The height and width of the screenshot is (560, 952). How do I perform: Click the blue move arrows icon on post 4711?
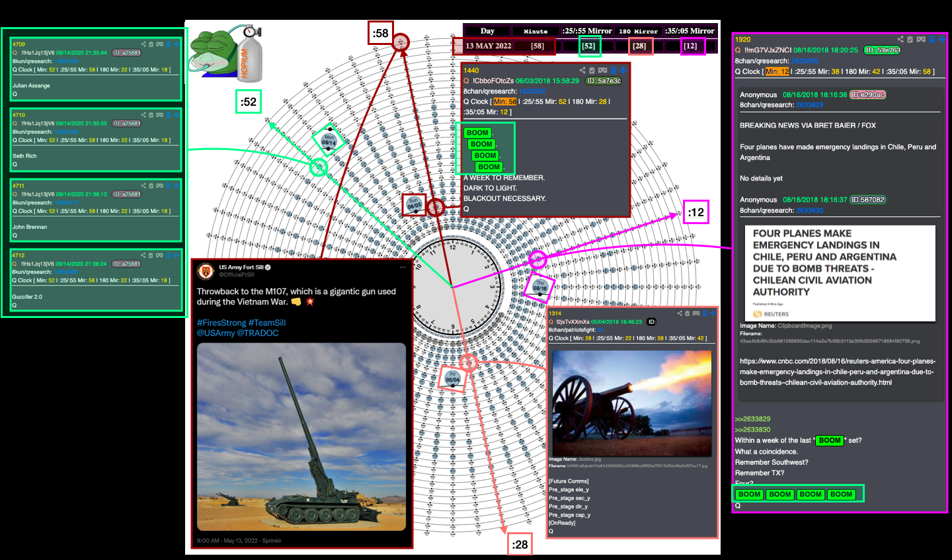177,186
